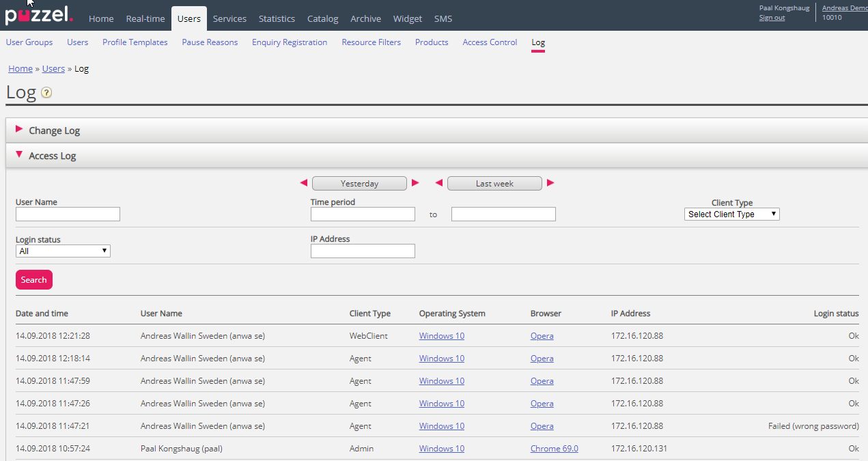The height and width of the screenshot is (461, 868).
Task: Open the Select Client Type dropdown
Action: point(731,214)
